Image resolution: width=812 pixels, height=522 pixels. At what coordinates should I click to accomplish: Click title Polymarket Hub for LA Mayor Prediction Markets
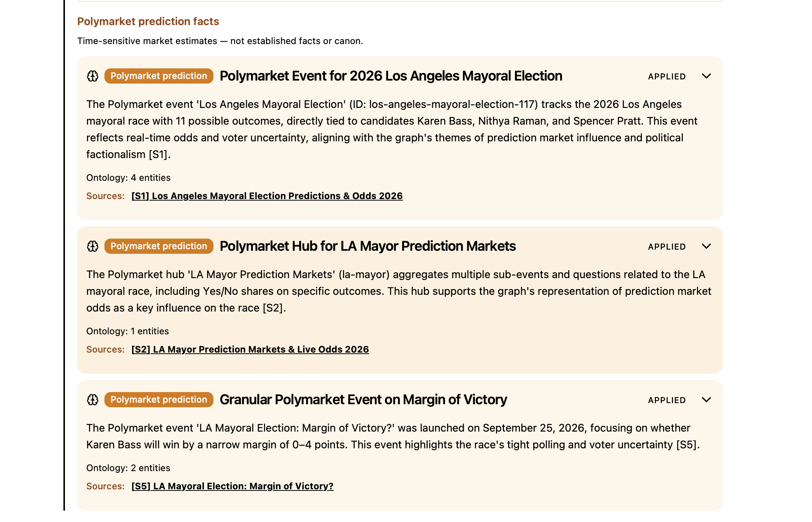tap(368, 246)
